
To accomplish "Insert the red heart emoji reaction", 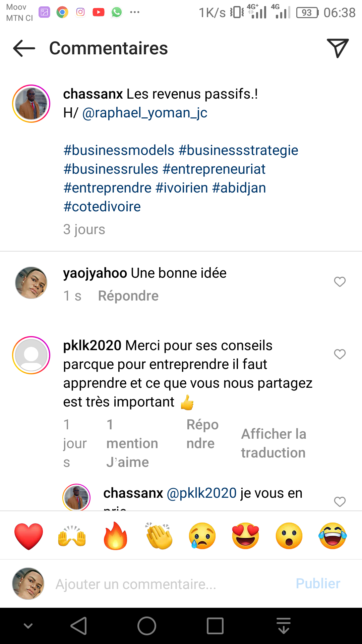I will click(29, 536).
